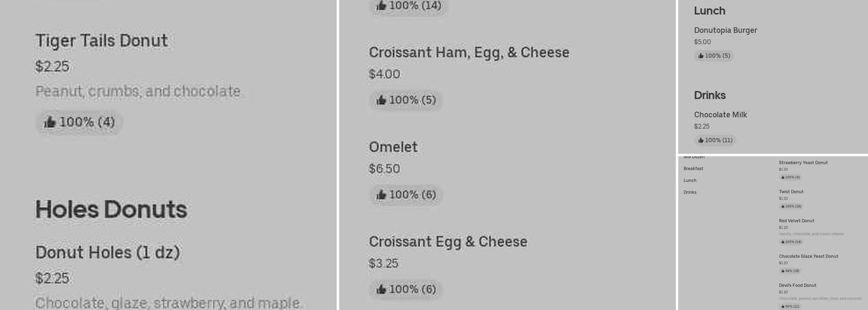Open the Tiger Tails Donut item
Image resolution: width=868 pixels, height=310 pixels.
click(x=102, y=41)
